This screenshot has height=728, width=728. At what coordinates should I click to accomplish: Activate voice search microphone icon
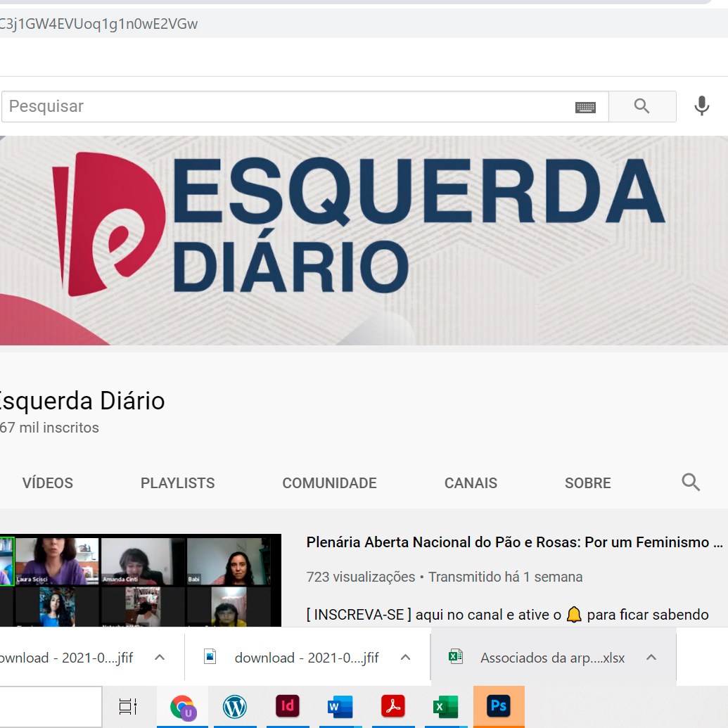[701, 106]
